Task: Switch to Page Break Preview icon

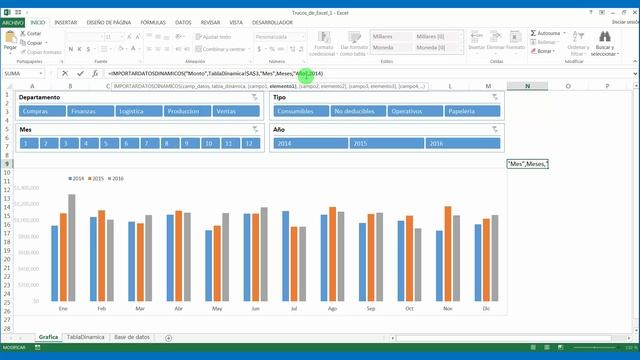Action: pyautogui.click(x=561, y=347)
